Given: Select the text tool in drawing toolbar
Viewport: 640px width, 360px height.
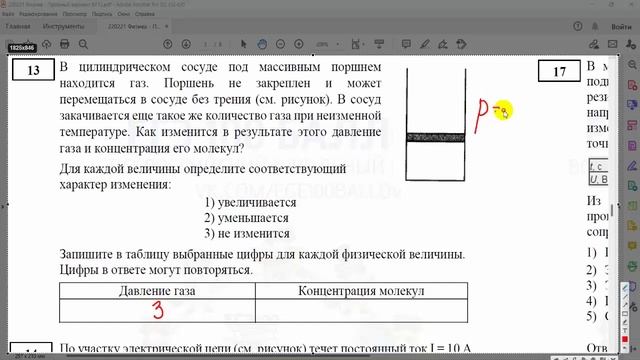Looking at the screenshot, I should [x=625, y=331].
